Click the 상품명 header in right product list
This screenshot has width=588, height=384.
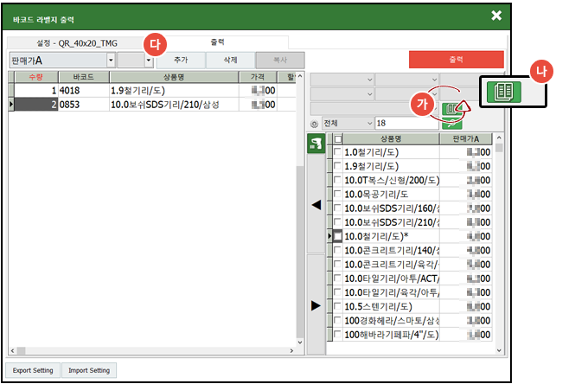(391, 139)
